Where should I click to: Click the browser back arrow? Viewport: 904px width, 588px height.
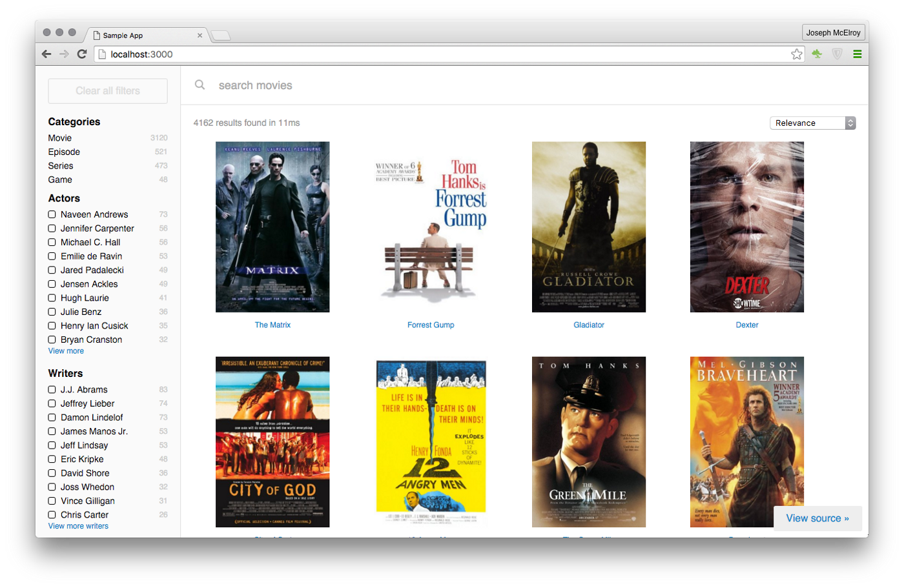tap(46, 54)
